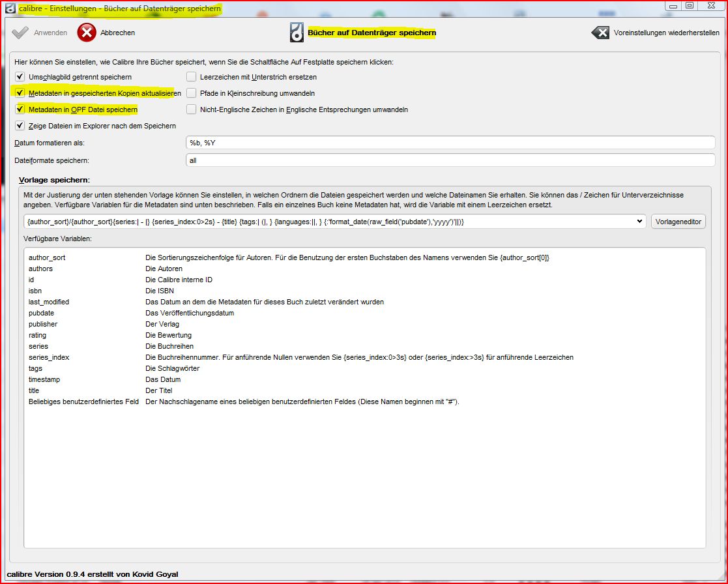Click the Die Bewertung description

point(168,335)
